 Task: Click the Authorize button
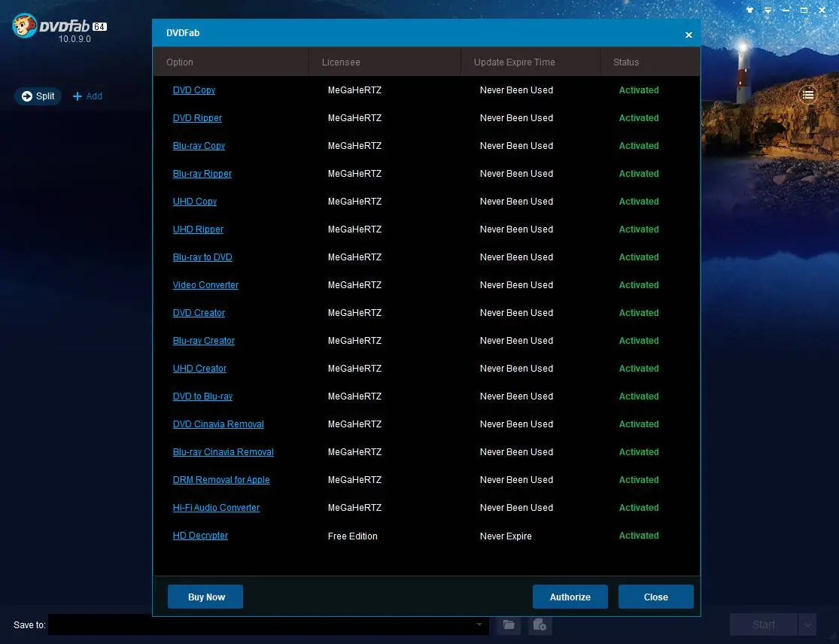[570, 597]
